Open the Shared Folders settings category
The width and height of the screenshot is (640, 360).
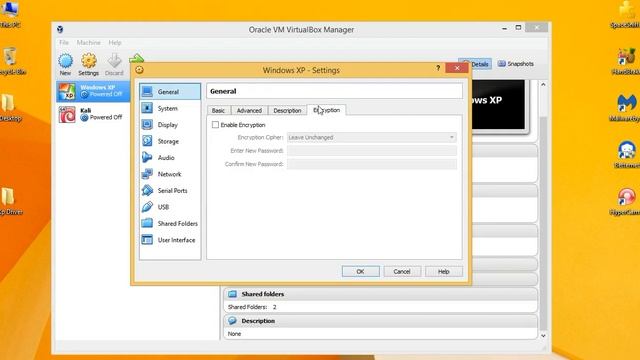click(x=170, y=223)
